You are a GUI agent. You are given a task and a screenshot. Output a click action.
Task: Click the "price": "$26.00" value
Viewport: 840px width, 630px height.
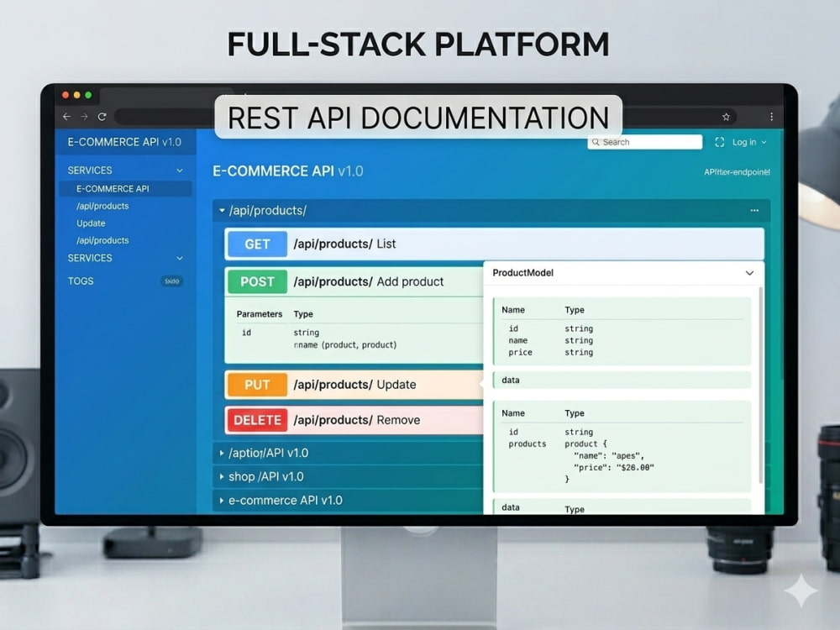613,467
